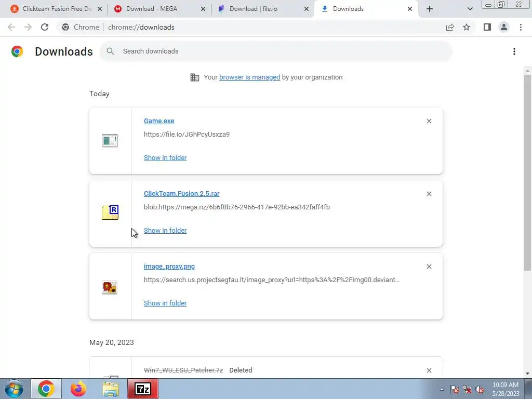Click the search magnifier icon

point(110,51)
